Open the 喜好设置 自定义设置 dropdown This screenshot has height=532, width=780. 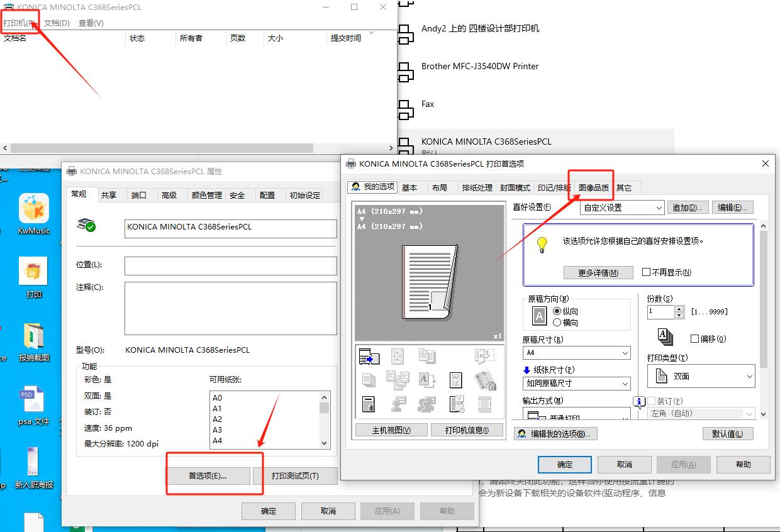coord(621,208)
